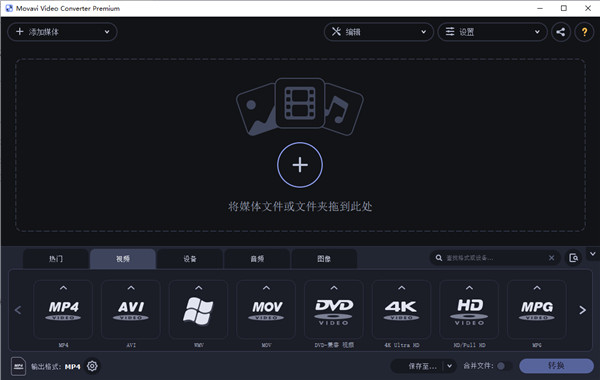Open the 设置 settings dropdown
This screenshot has height=380, width=600.
(492, 32)
